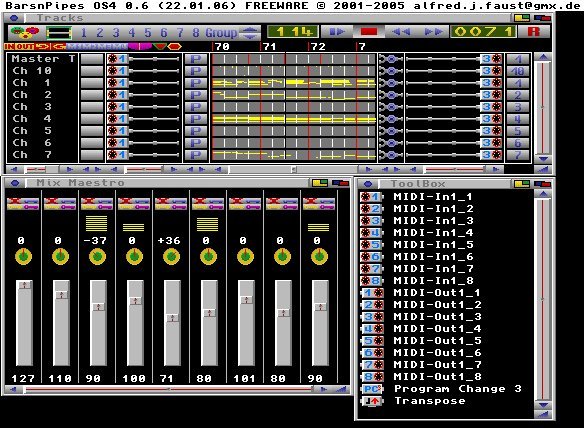Toggle the P button on Ch 1 track
The width and height of the screenshot is (584, 428).
click(196, 83)
